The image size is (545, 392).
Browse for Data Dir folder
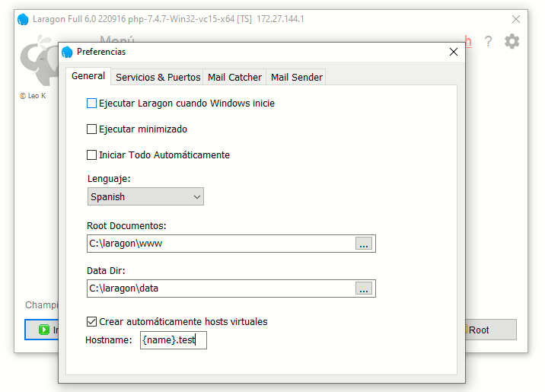pyautogui.click(x=364, y=288)
